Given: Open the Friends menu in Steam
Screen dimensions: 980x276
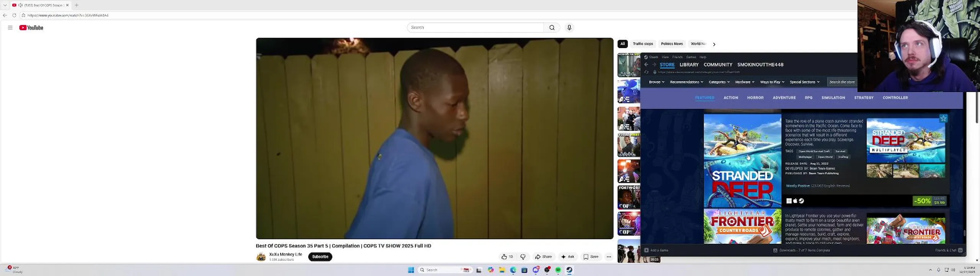Looking at the screenshot, I should coord(677,57).
